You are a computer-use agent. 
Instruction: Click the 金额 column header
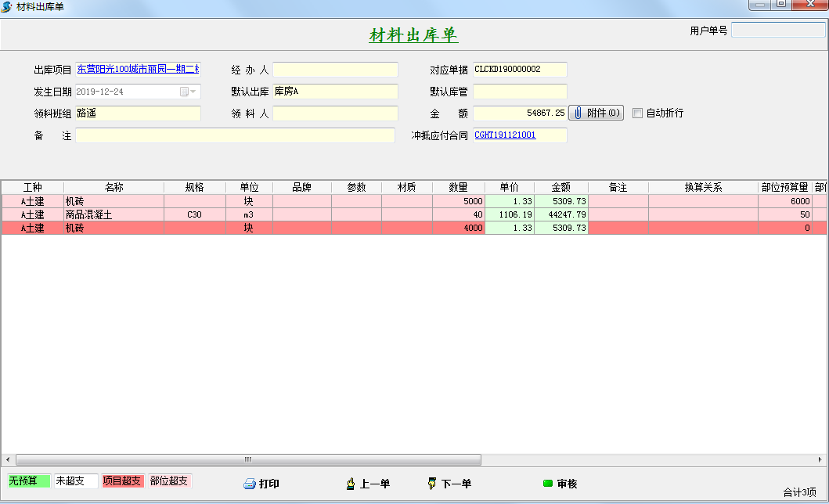(560, 188)
